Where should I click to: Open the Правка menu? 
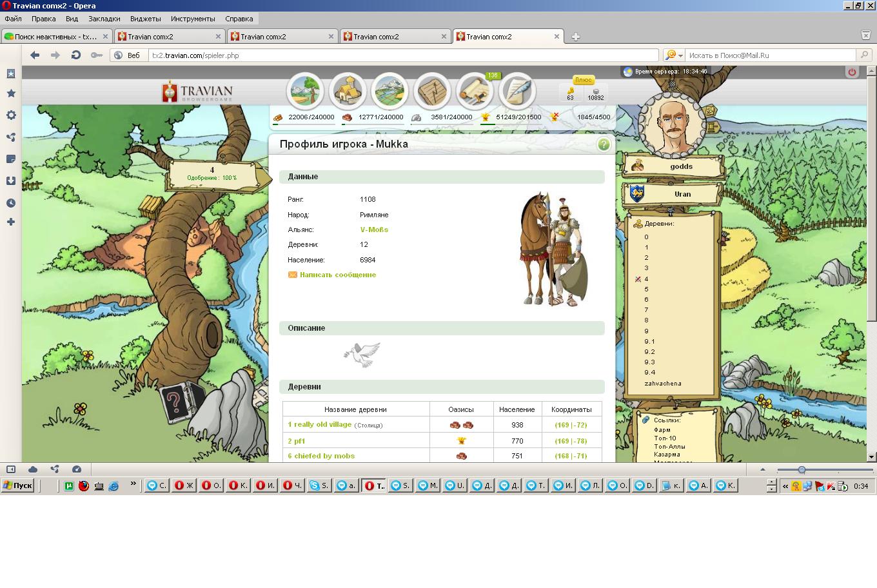click(x=44, y=19)
